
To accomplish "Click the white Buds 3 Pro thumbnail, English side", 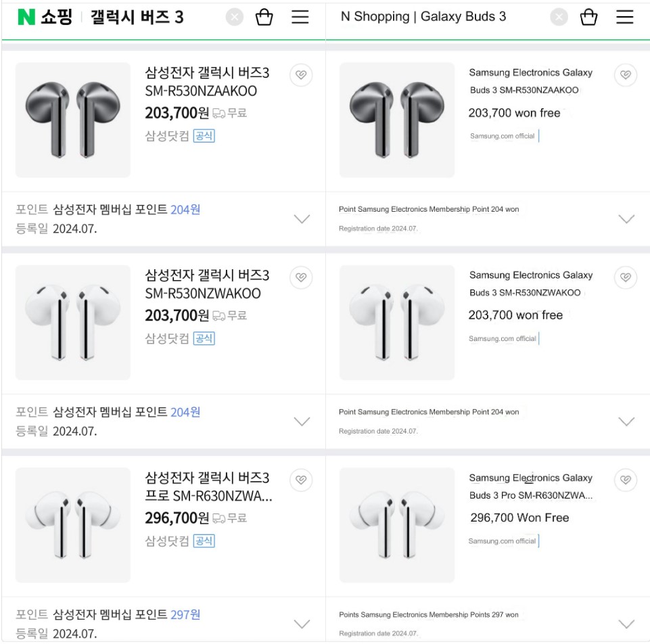I will pos(397,524).
